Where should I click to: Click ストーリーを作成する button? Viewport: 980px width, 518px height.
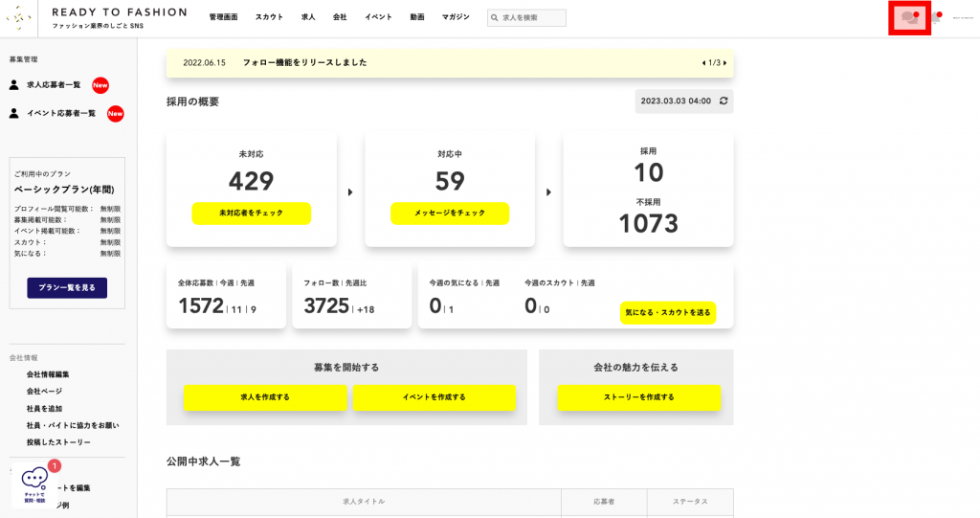[x=638, y=397]
